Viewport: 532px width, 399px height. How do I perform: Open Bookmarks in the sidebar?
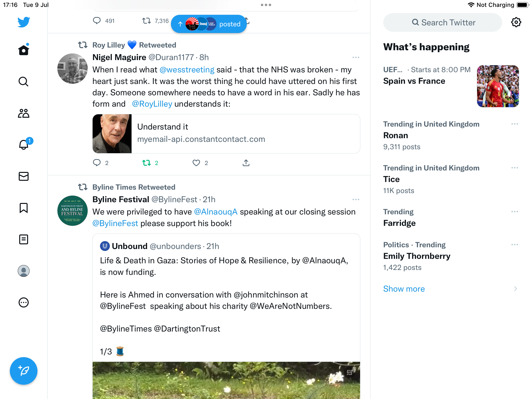tap(24, 208)
